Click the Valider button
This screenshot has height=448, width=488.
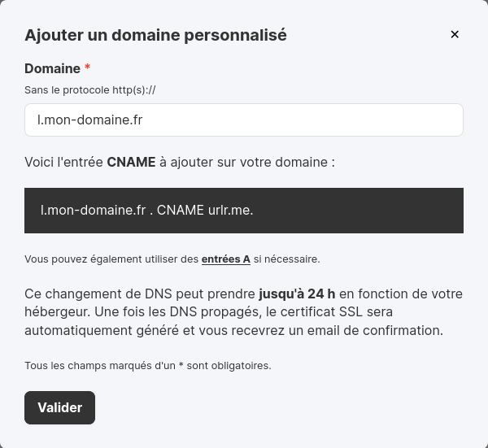[x=59, y=407]
